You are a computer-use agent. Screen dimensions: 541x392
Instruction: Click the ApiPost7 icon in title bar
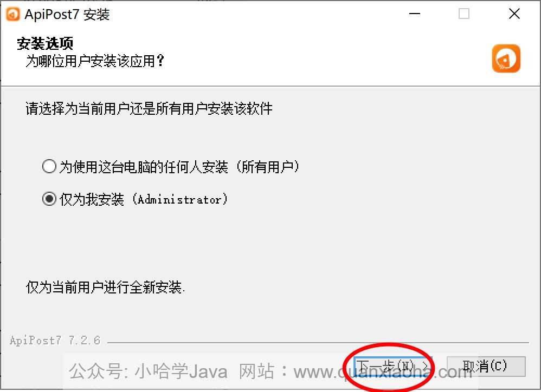pos(13,14)
